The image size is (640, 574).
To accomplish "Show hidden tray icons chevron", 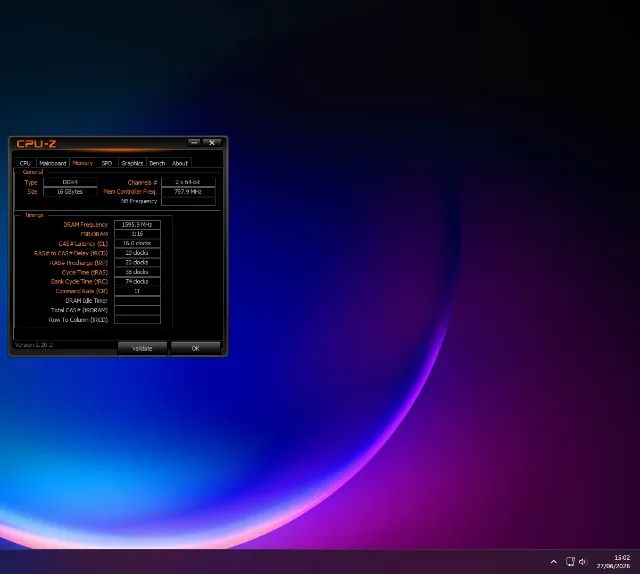I will click(553, 562).
